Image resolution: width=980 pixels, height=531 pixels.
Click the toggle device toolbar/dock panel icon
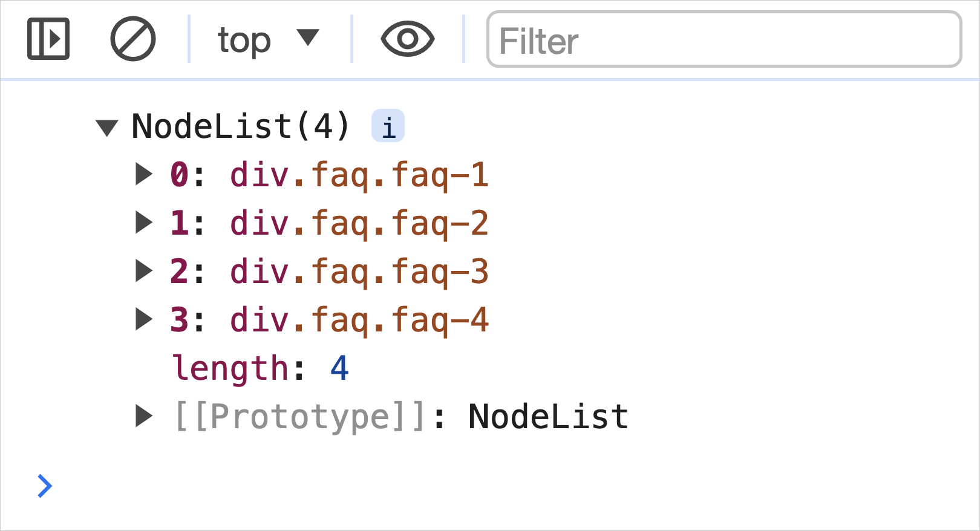[48, 39]
